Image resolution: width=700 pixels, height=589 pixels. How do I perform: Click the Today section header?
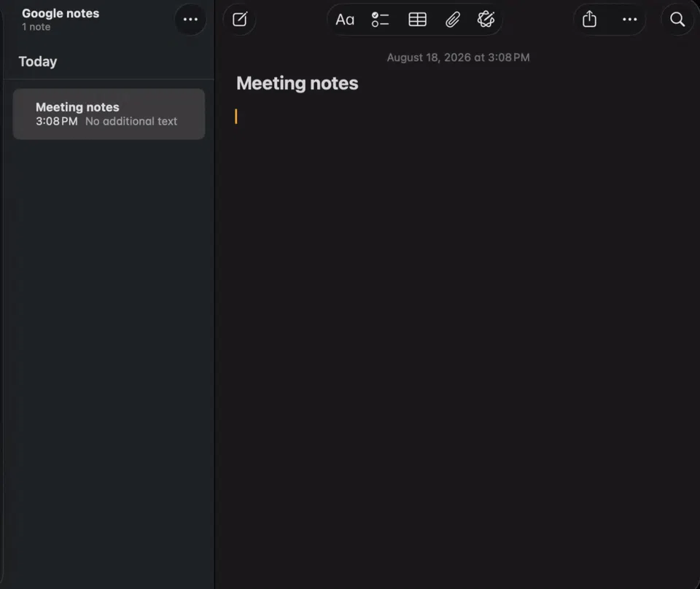[x=37, y=61]
